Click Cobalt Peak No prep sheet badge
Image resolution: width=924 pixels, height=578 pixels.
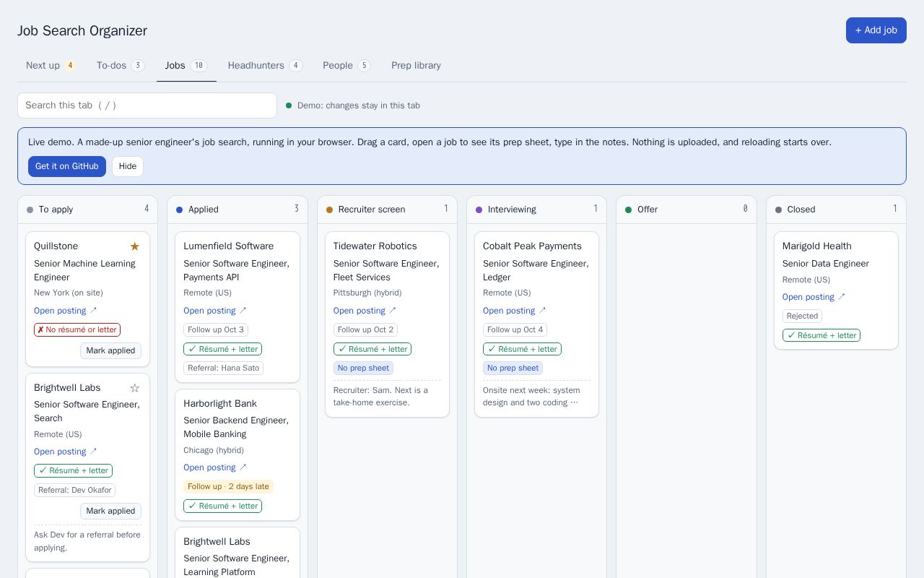point(513,368)
